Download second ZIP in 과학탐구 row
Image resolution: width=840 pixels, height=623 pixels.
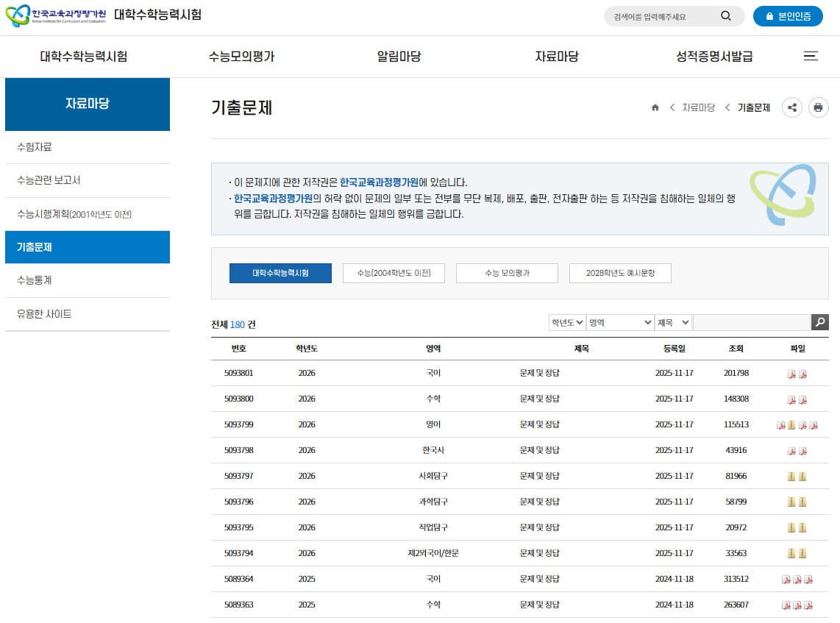click(x=802, y=502)
